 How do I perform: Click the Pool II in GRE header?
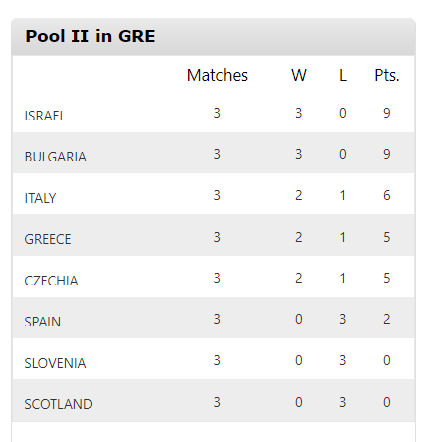click(x=90, y=36)
